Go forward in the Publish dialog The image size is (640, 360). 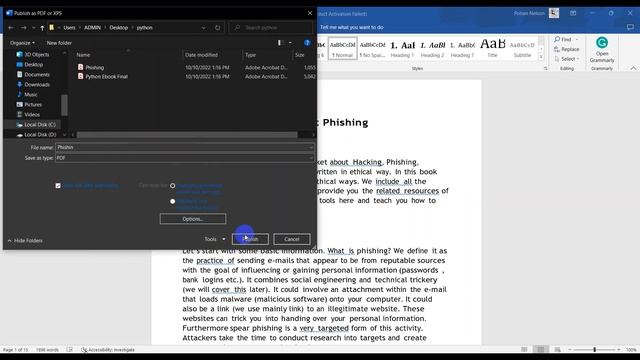pos(23,28)
